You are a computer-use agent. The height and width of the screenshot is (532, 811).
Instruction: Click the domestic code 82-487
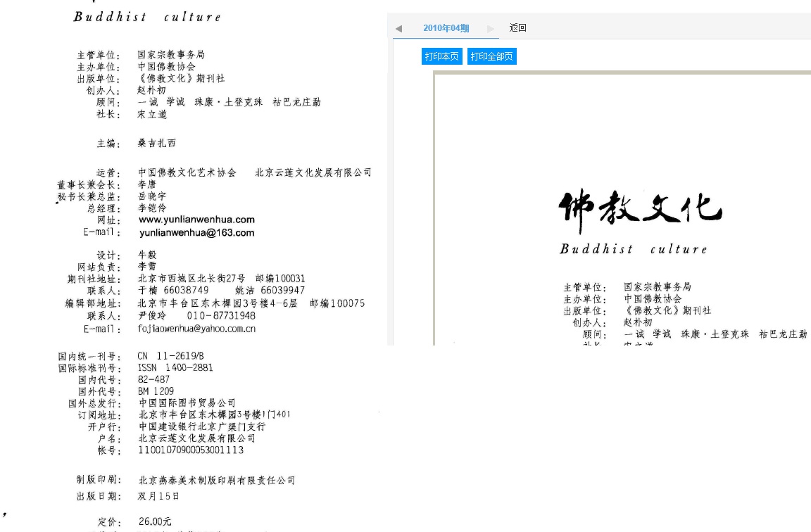153,379
